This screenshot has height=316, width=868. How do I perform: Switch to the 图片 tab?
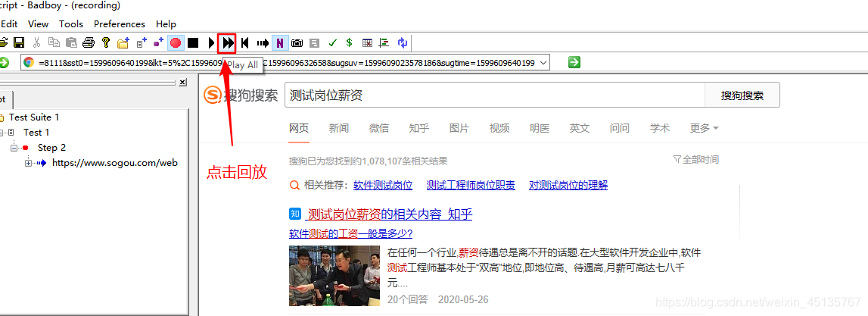[x=459, y=128]
